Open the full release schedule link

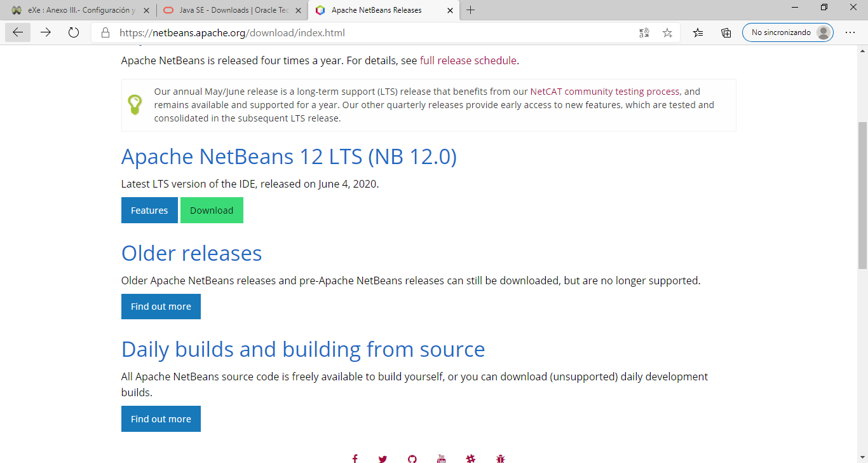click(x=468, y=60)
